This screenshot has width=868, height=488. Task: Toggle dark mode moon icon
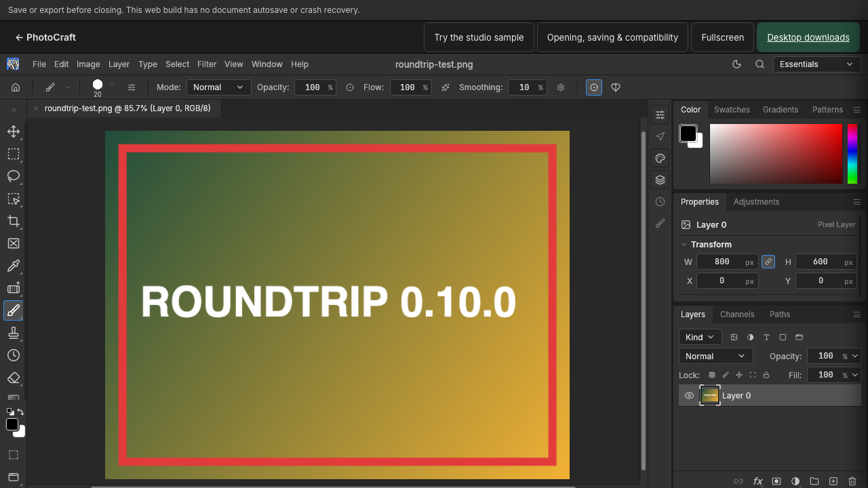pyautogui.click(x=737, y=64)
